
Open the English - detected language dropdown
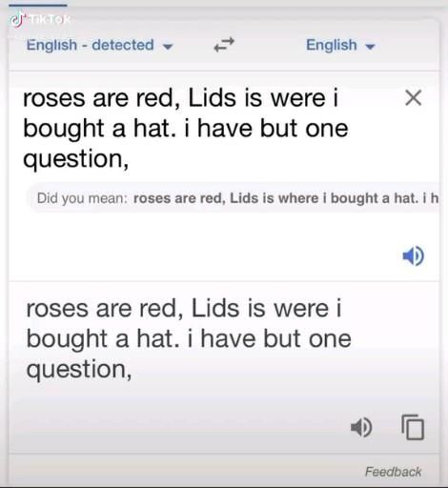coord(99,45)
